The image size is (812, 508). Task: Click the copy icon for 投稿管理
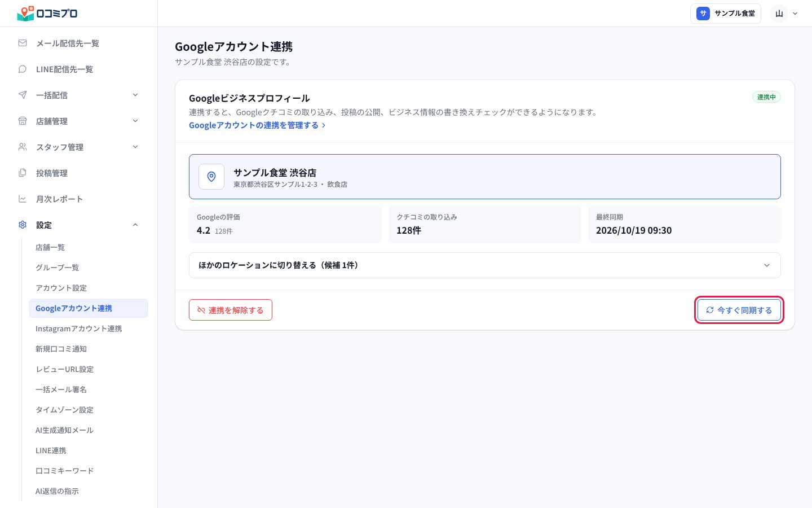tap(23, 173)
